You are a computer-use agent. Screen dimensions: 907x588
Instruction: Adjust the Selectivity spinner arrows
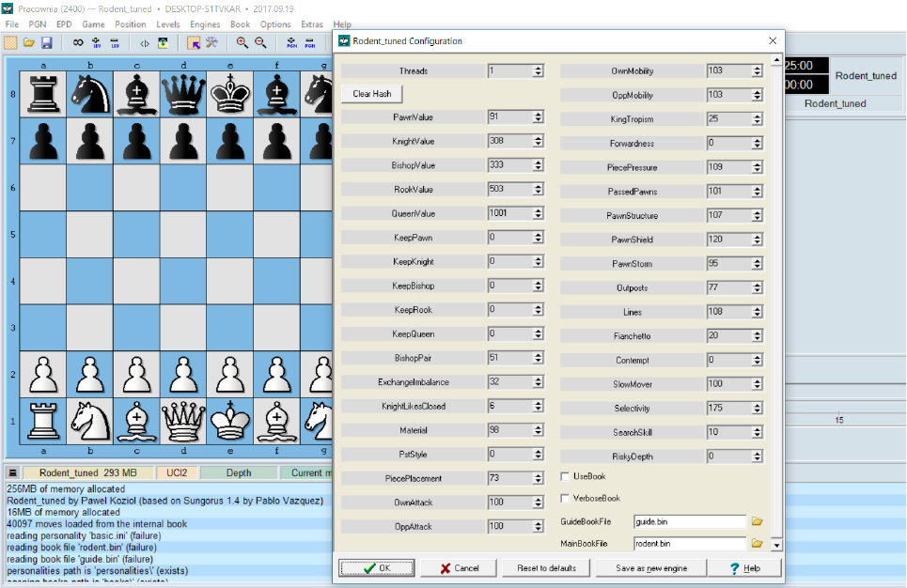[x=758, y=409]
